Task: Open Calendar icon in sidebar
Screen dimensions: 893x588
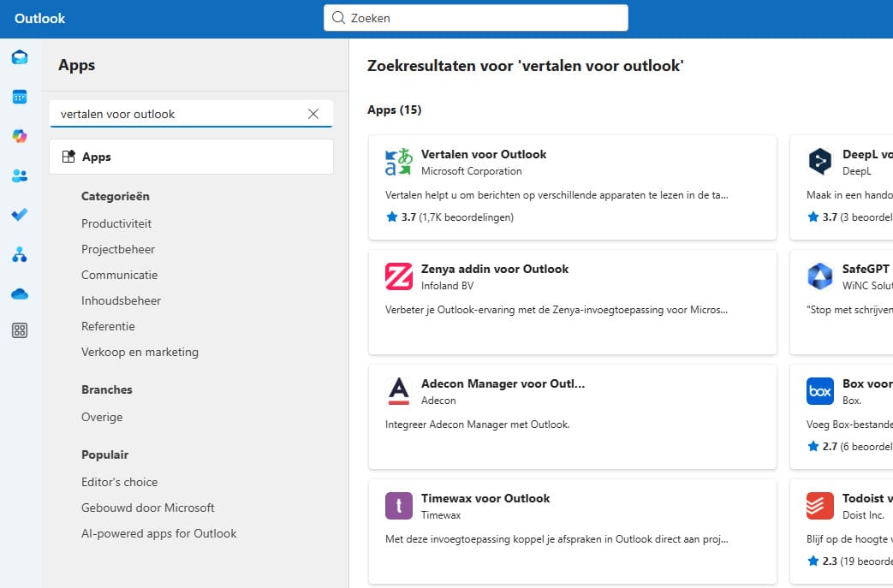Action: [x=20, y=97]
